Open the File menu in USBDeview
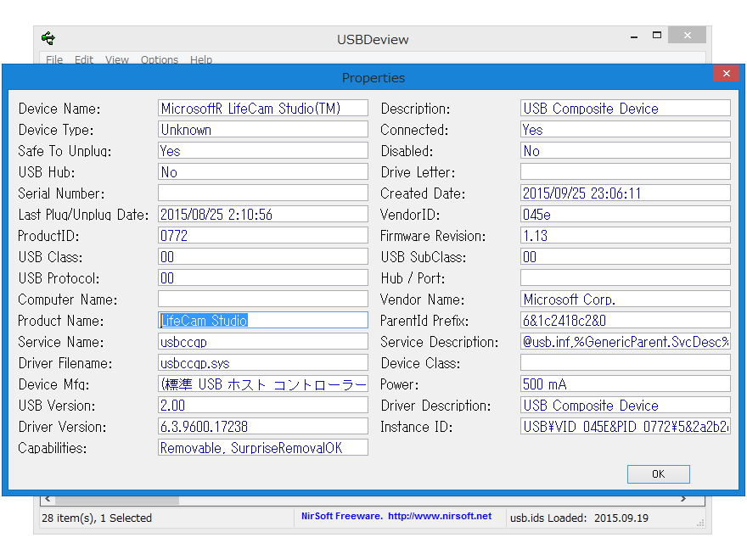The width and height of the screenshot is (747, 560). [54, 59]
